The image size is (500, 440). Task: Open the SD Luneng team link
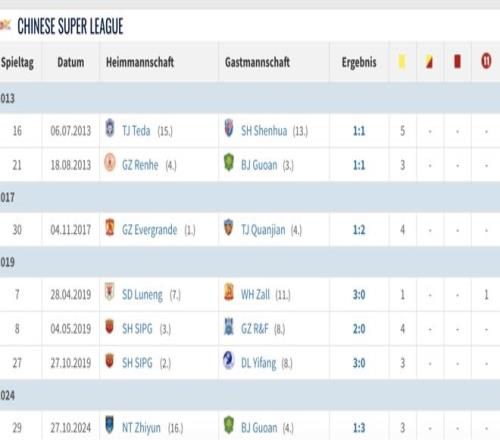(142, 295)
